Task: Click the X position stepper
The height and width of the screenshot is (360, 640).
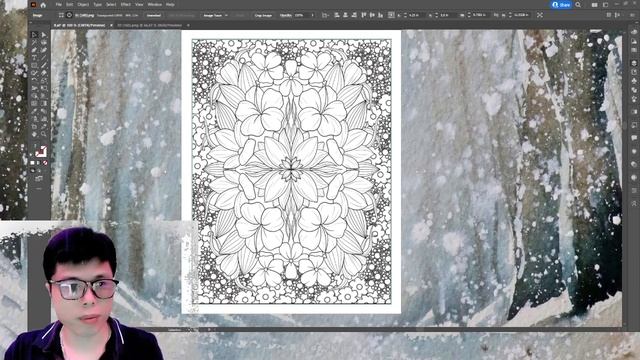Action: (x=405, y=15)
